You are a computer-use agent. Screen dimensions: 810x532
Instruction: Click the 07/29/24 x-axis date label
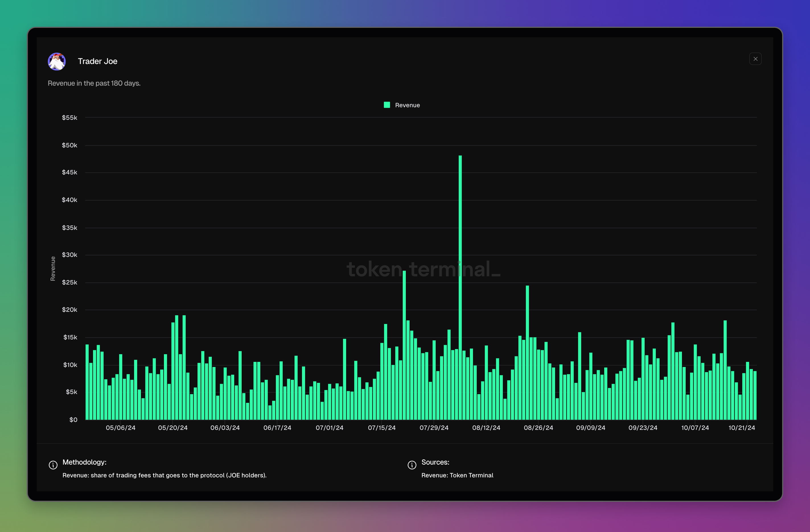(x=434, y=428)
